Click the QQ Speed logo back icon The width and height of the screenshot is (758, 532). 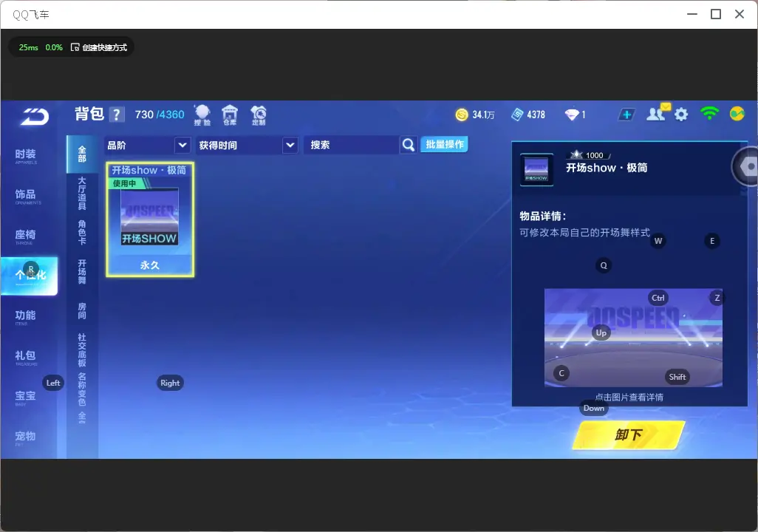tap(34, 117)
